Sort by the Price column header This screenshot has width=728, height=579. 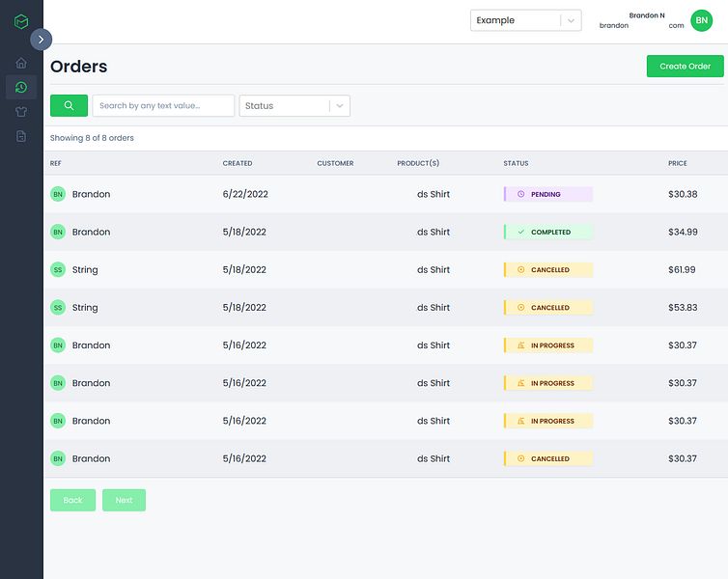coord(678,163)
